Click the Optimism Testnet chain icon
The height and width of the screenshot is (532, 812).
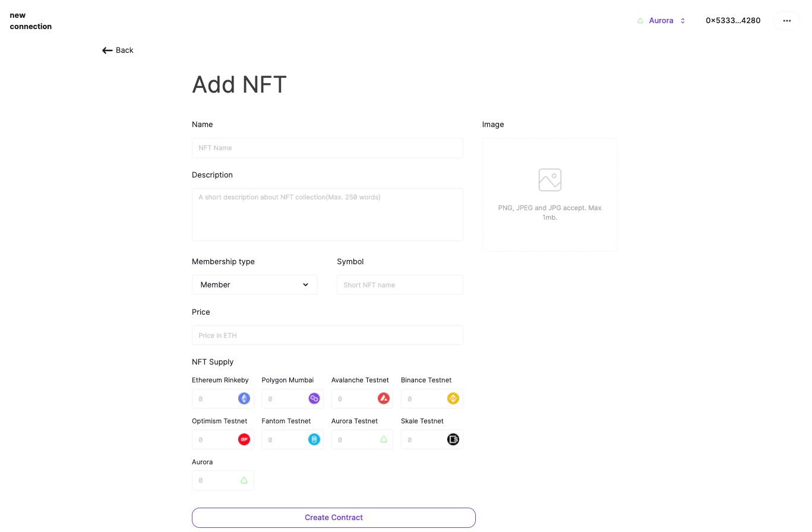[x=244, y=439]
